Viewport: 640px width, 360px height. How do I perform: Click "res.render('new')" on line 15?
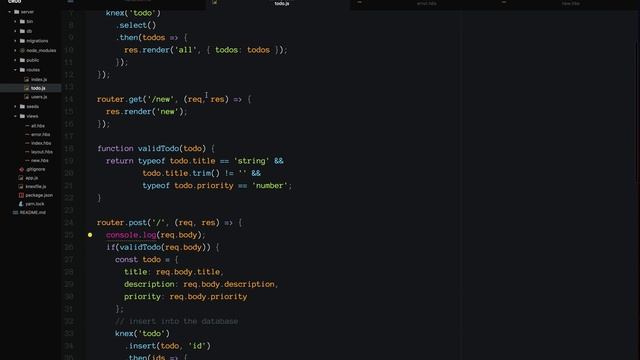pyautogui.click(x=144, y=111)
